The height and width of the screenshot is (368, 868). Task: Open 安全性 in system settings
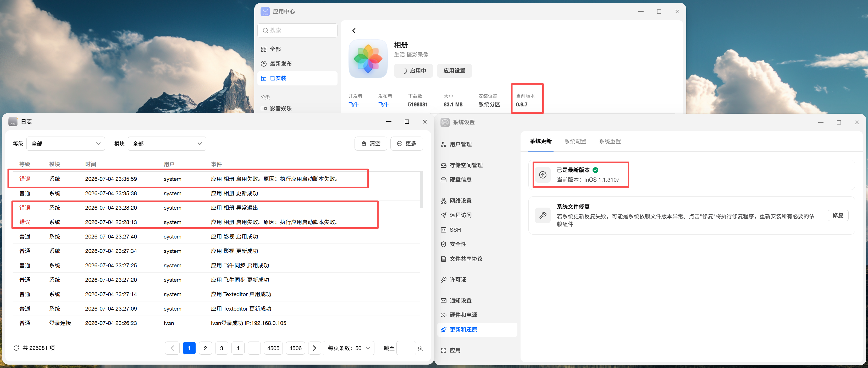pos(477,244)
